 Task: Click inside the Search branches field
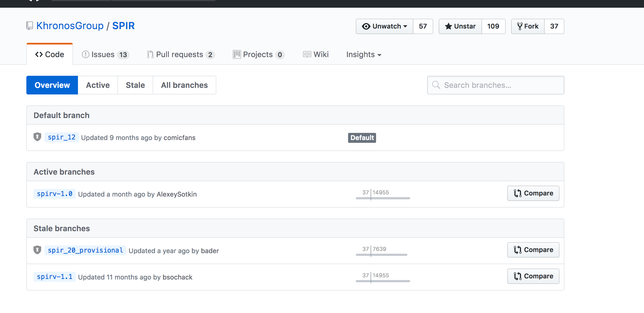pos(494,85)
